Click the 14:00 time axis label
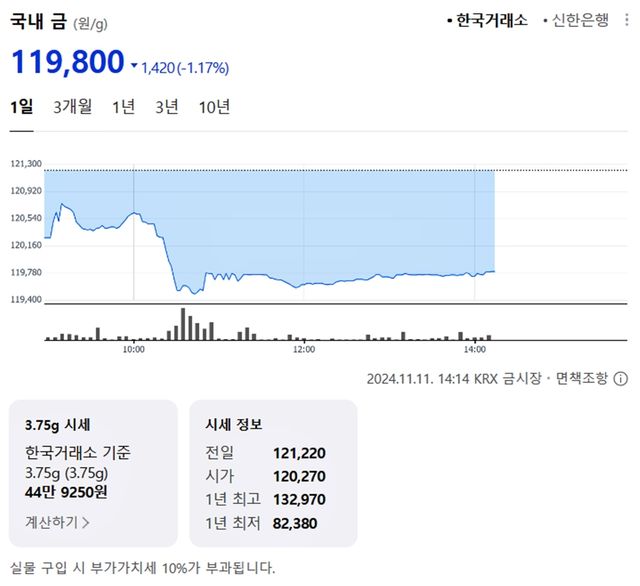 click(x=475, y=350)
